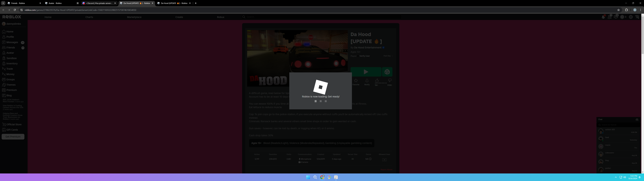Open Robux balance icon in header

622,17
